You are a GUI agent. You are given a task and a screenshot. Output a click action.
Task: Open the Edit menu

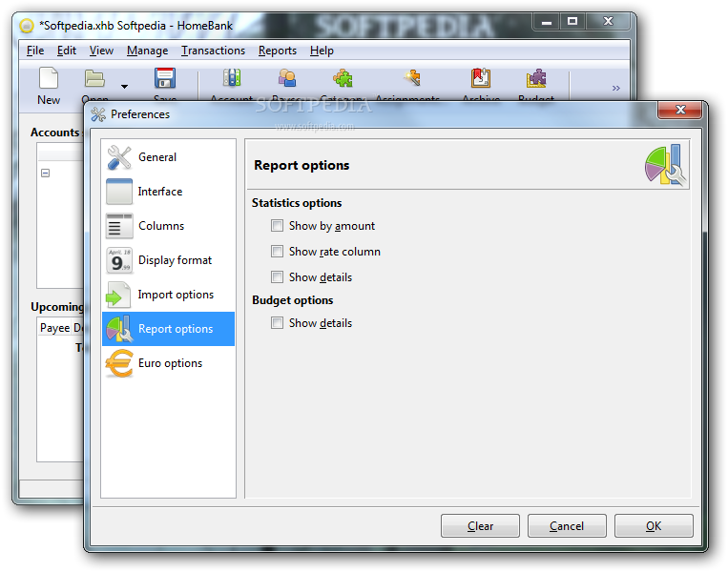67,51
